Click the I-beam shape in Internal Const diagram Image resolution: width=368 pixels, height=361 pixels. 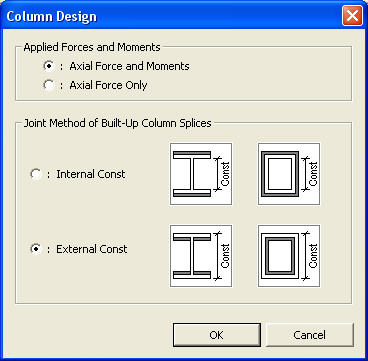click(192, 174)
